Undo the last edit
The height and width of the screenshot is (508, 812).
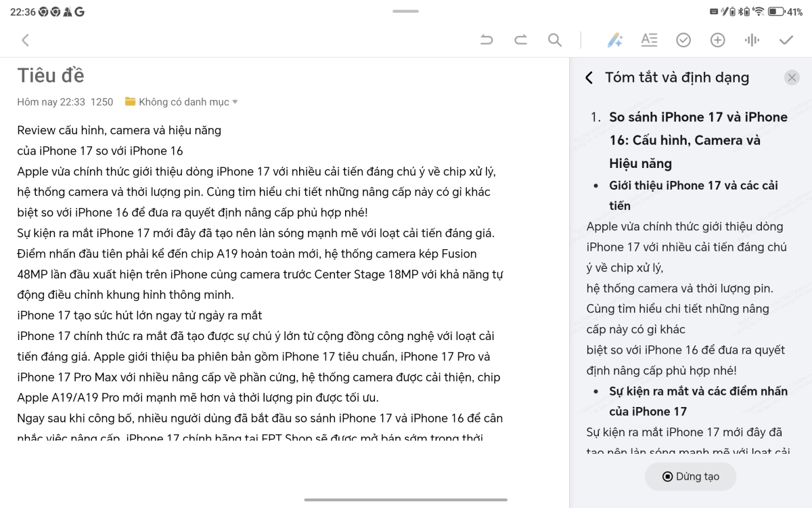pyautogui.click(x=486, y=40)
